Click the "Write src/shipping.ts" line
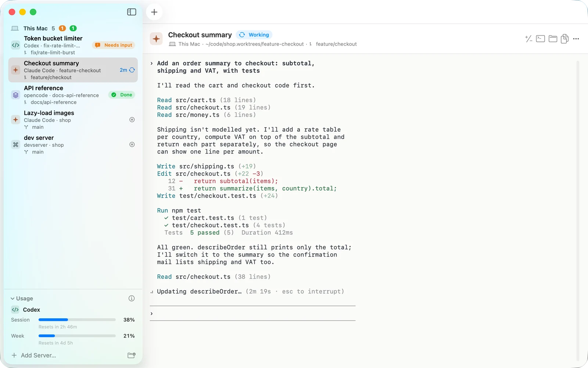Viewport: 588px width, 368px height. click(207, 166)
